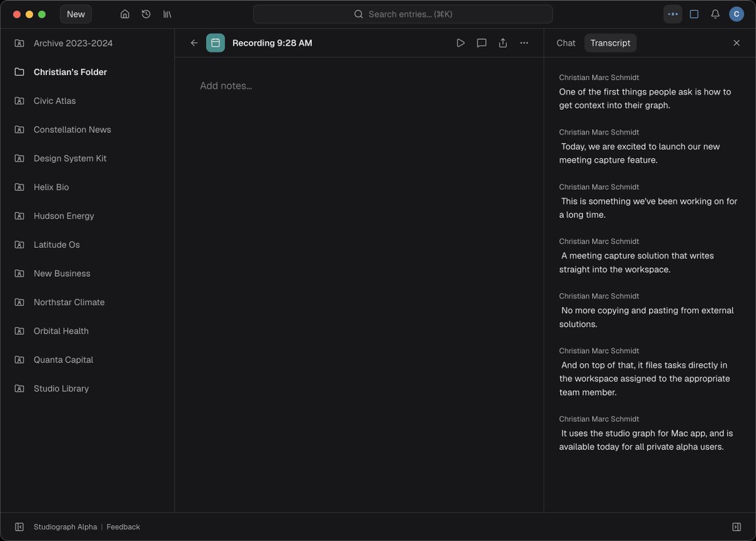The height and width of the screenshot is (541, 756).
Task: Open the recording's more options menu
Action: (x=524, y=43)
